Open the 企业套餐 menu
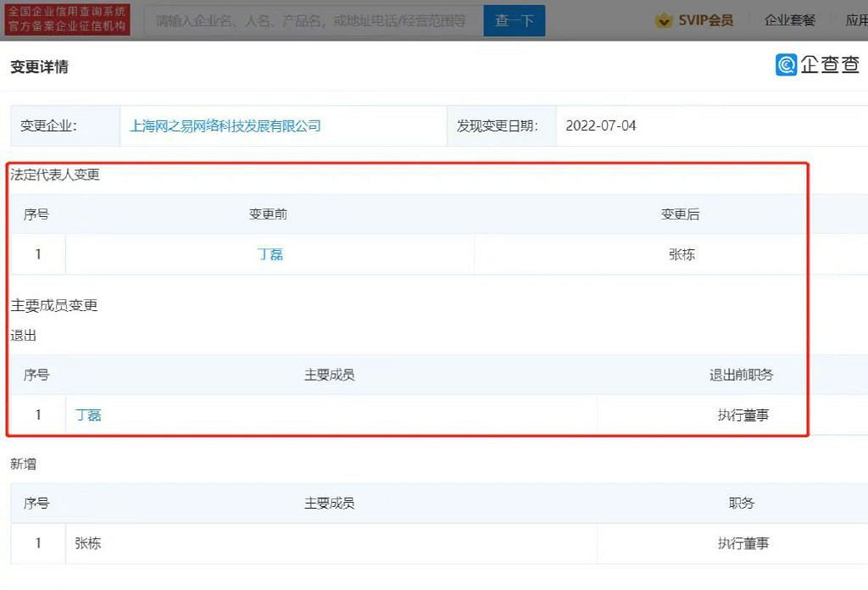The height and width of the screenshot is (590, 868). click(789, 18)
